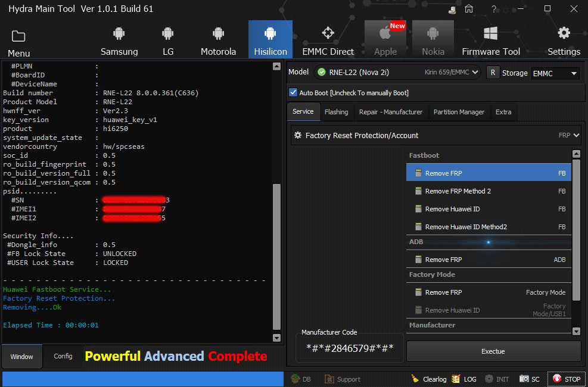Switch to the Flashing tab
588x387 pixels.
click(x=336, y=112)
